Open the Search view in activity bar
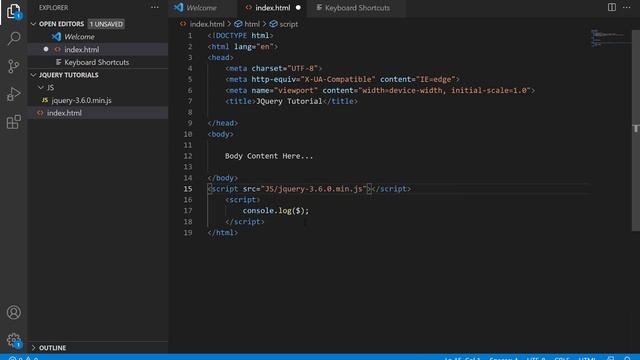640x360 pixels. click(13, 38)
